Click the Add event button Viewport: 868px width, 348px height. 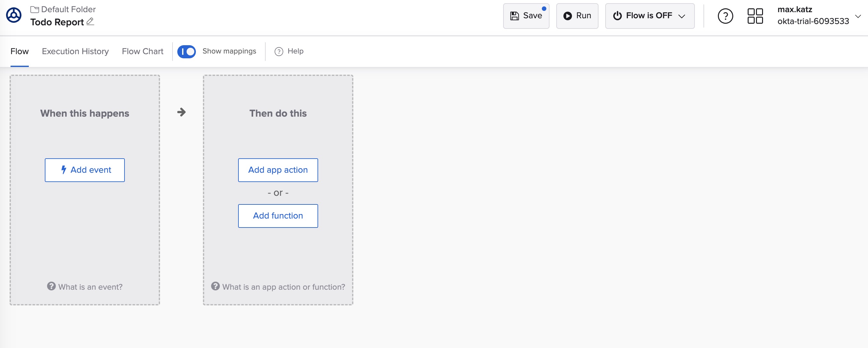84,170
